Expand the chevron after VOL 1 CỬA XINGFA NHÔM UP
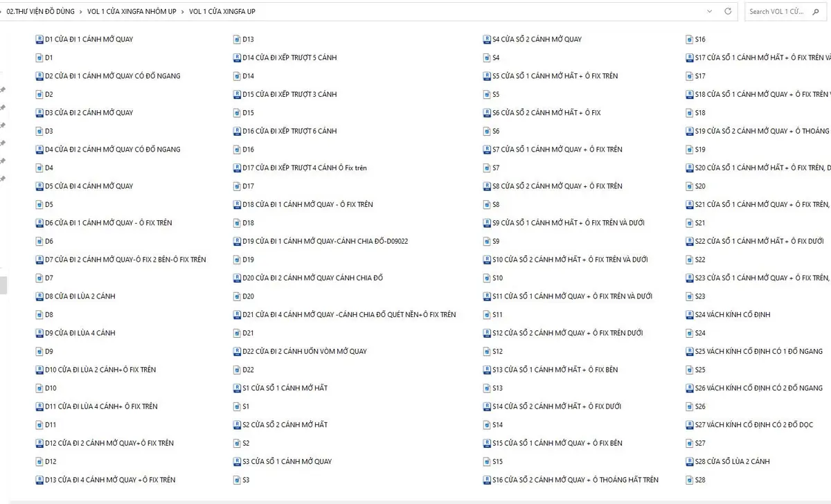Screen dimensions: 831x504 [183, 12]
